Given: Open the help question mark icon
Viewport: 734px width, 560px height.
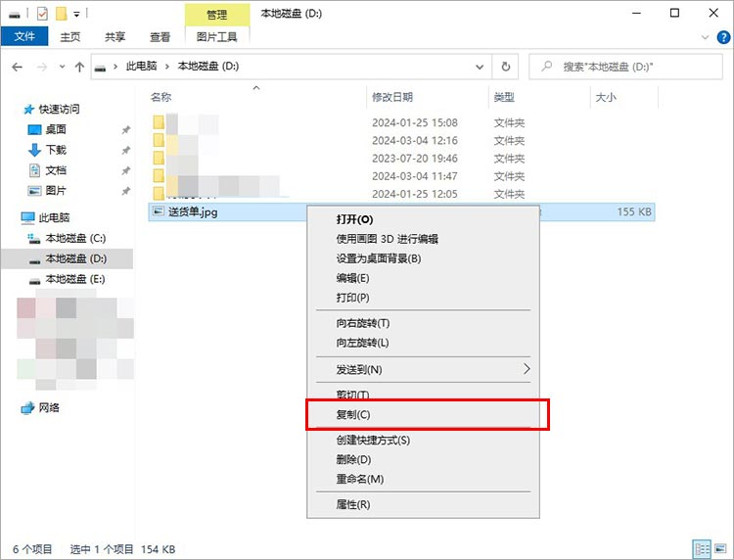Looking at the screenshot, I should (x=723, y=37).
